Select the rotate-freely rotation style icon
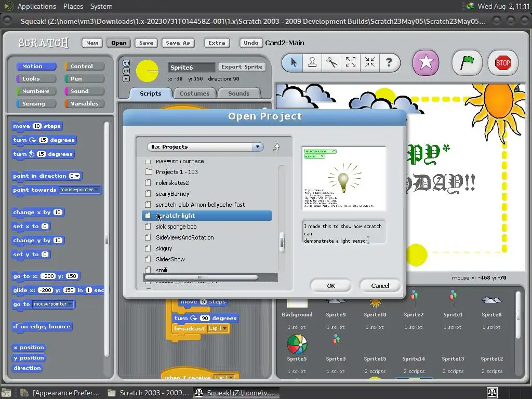The height and width of the screenshot is (399, 532). coord(126,63)
